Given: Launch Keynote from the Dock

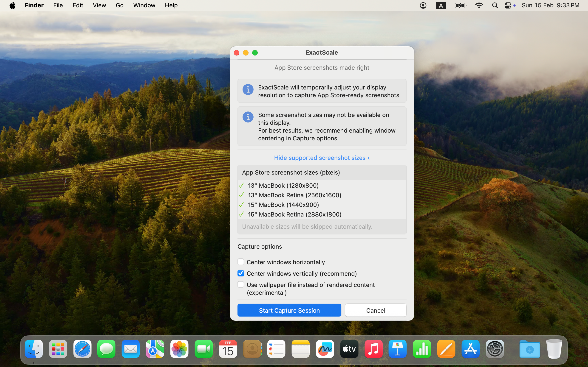Looking at the screenshot, I should [398, 349].
